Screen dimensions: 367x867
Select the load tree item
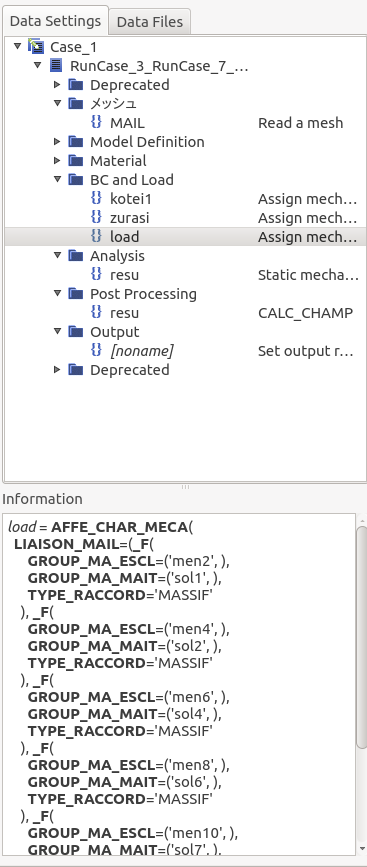point(124,237)
